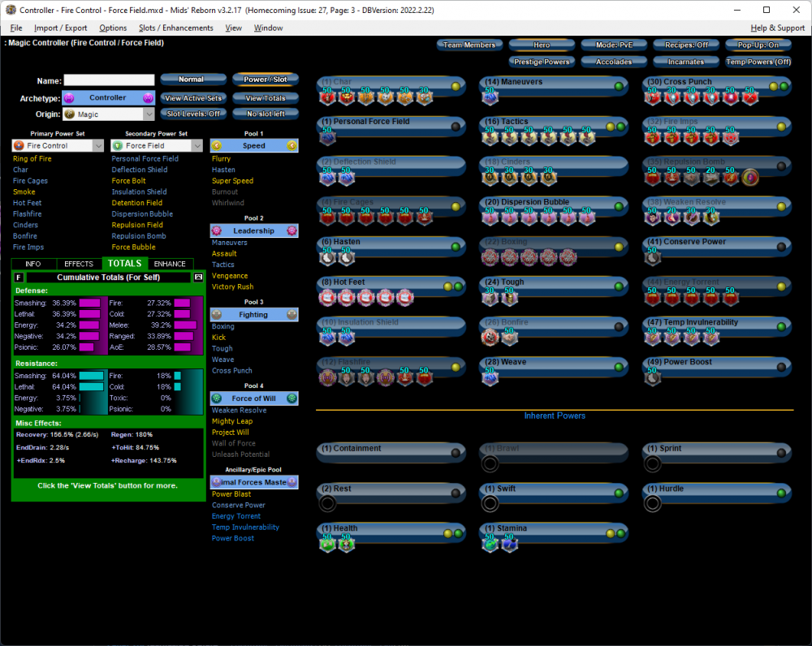Open the Import / Export menu
Screen dimensions: 812x646
(x=60, y=28)
